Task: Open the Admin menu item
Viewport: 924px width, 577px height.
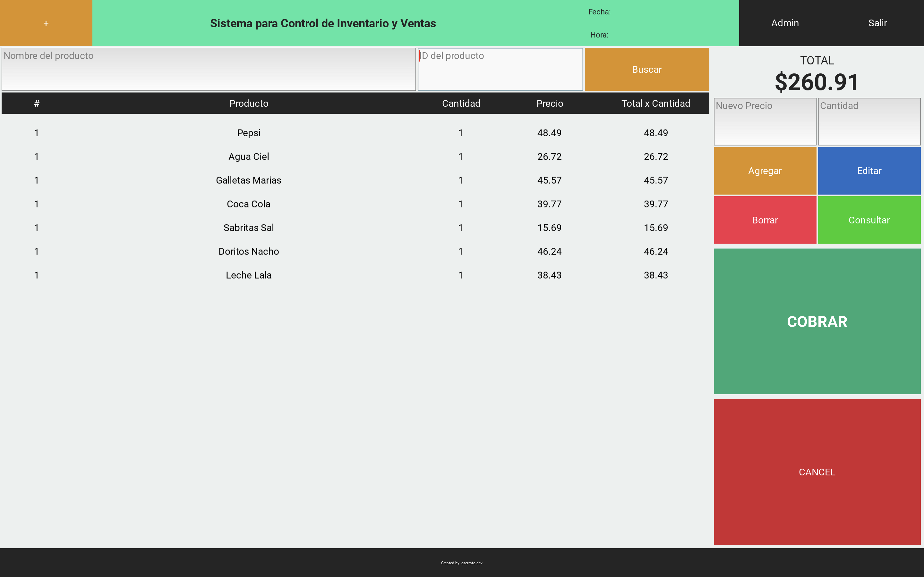Action: [x=785, y=23]
